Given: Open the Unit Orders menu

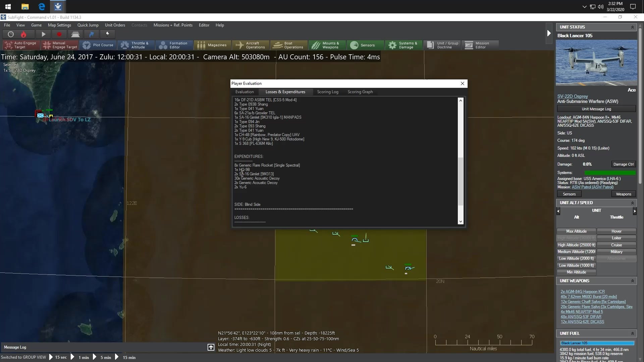Looking at the screenshot, I should click(x=115, y=25).
